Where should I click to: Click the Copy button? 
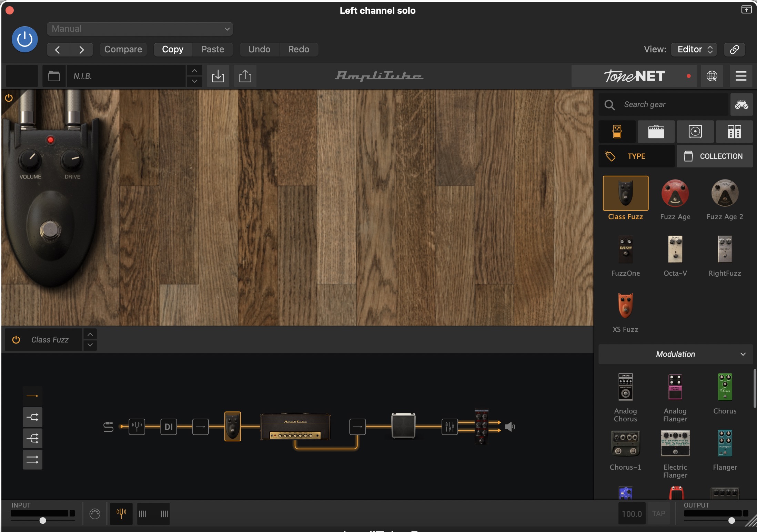coord(173,49)
